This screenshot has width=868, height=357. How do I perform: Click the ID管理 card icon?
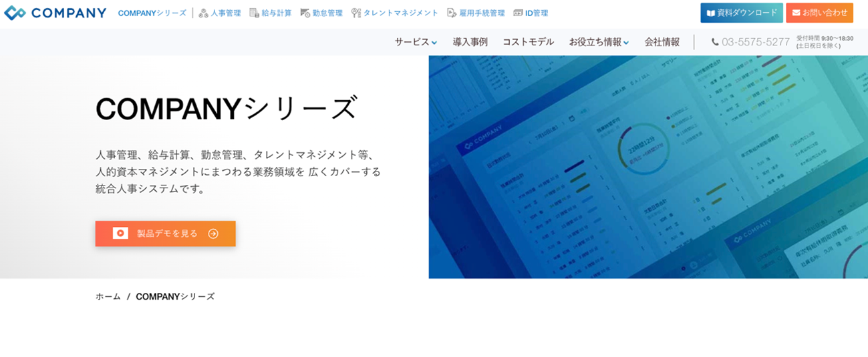tap(518, 13)
